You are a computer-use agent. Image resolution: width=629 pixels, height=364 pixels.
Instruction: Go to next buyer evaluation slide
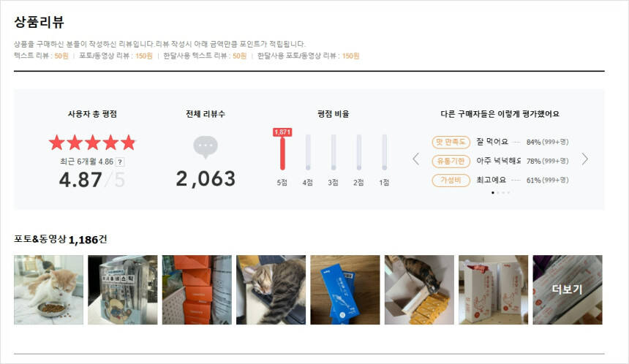[585, 159]
